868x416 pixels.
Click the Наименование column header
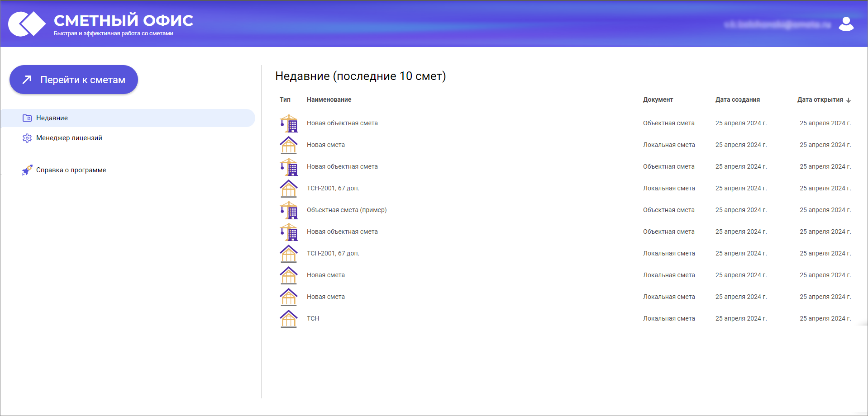click(329, 99)
